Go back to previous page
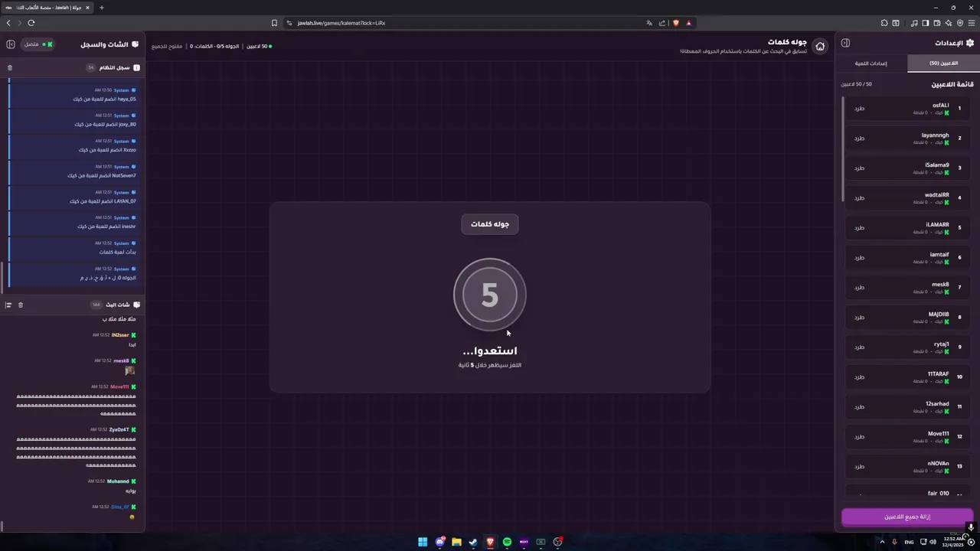Viewport: 980px width, 551px height. [x=8, y=23]
